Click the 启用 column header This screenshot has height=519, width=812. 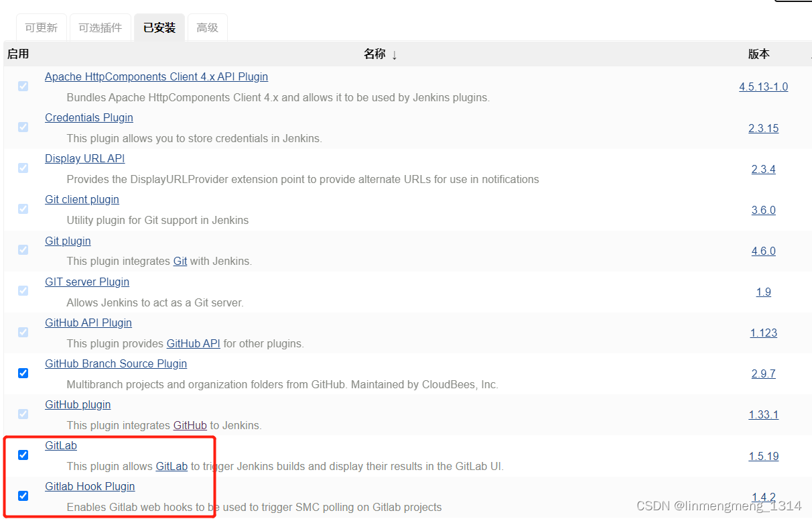18,54
